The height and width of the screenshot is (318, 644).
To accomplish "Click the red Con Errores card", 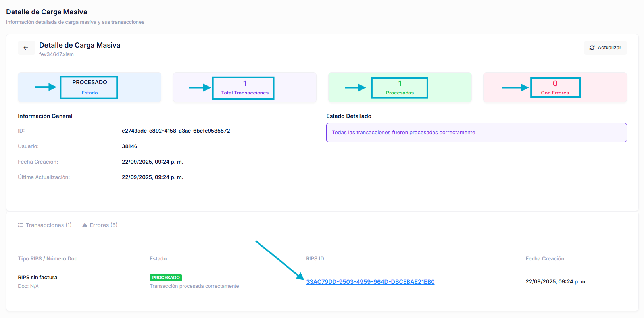I will click(x=555, y=87).
